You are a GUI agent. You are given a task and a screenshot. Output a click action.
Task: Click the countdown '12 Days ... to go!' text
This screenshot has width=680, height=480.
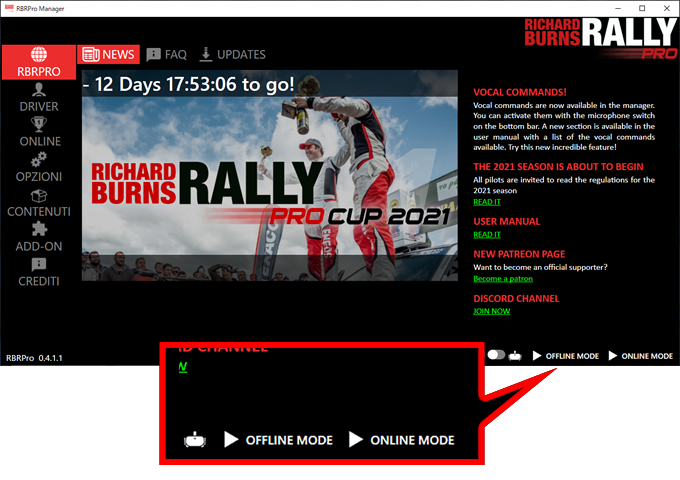[x=189, y=84]
